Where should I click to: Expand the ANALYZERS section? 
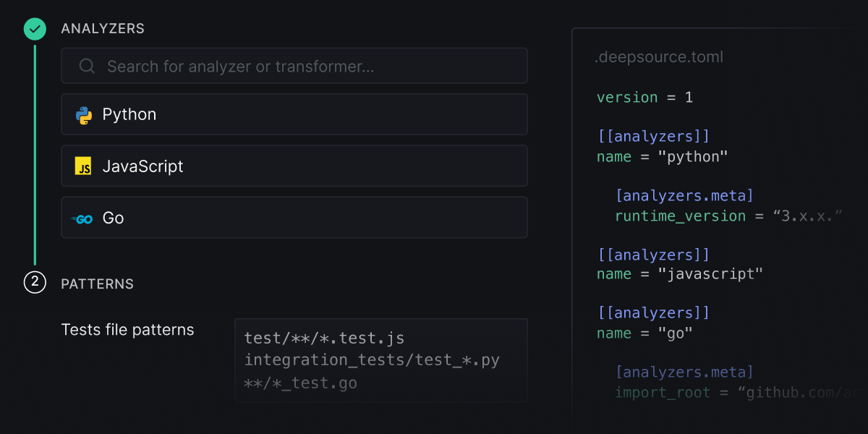pos(103,29)
